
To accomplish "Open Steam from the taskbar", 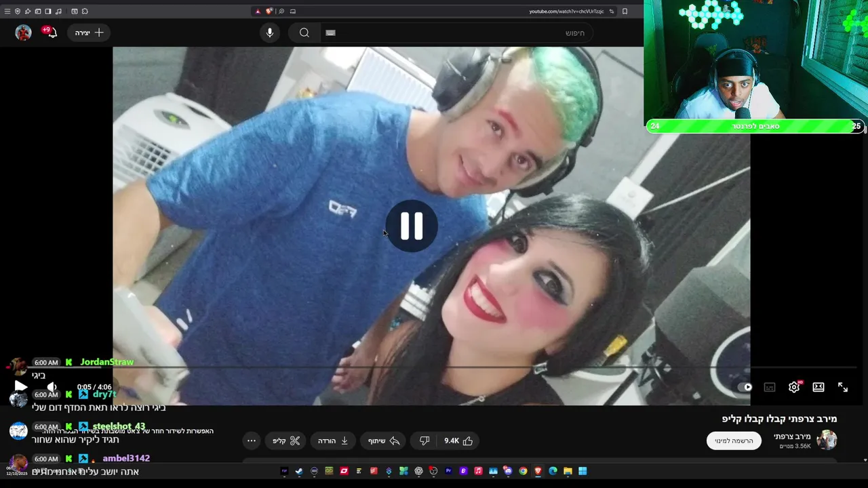I will (299, 471).
